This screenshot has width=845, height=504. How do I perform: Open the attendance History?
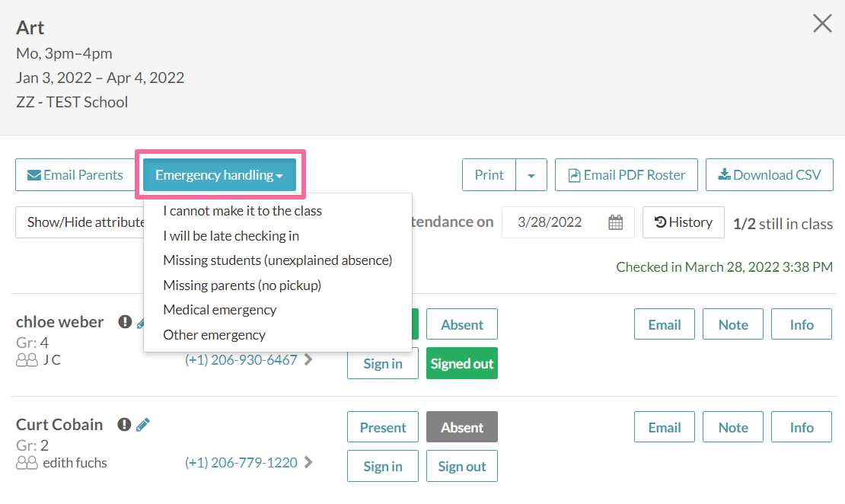683,222
